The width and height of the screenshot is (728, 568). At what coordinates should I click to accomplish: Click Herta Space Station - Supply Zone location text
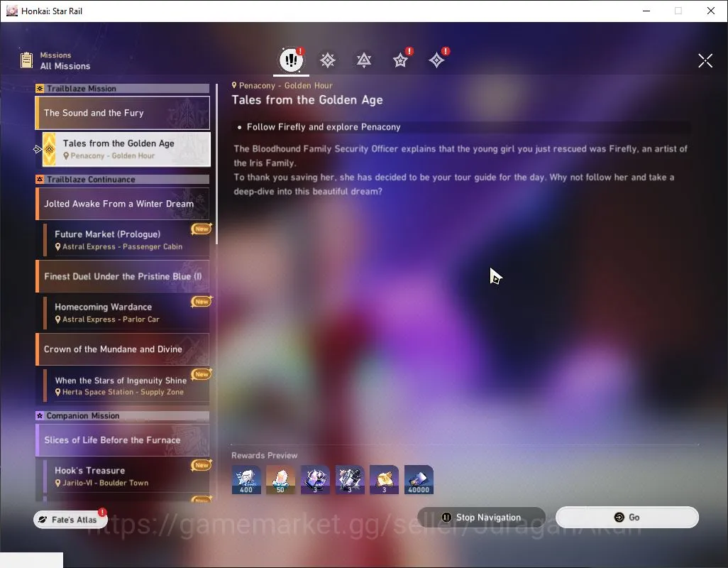click(x=123, y=392)
